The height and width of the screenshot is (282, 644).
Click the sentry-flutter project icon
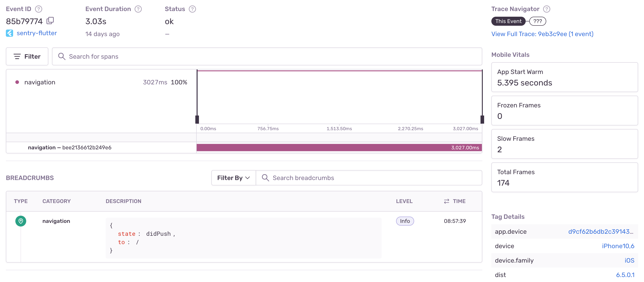pos(9,33)
